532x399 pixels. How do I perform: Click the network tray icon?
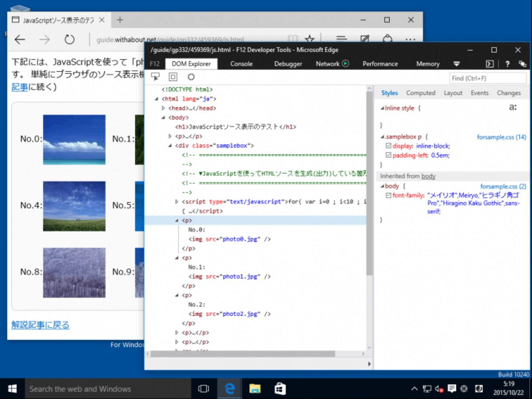[x=427, y=389]
